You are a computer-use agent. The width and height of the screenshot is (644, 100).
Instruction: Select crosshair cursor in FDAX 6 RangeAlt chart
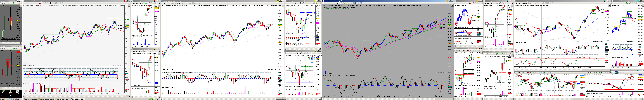[x=51, y=3]
